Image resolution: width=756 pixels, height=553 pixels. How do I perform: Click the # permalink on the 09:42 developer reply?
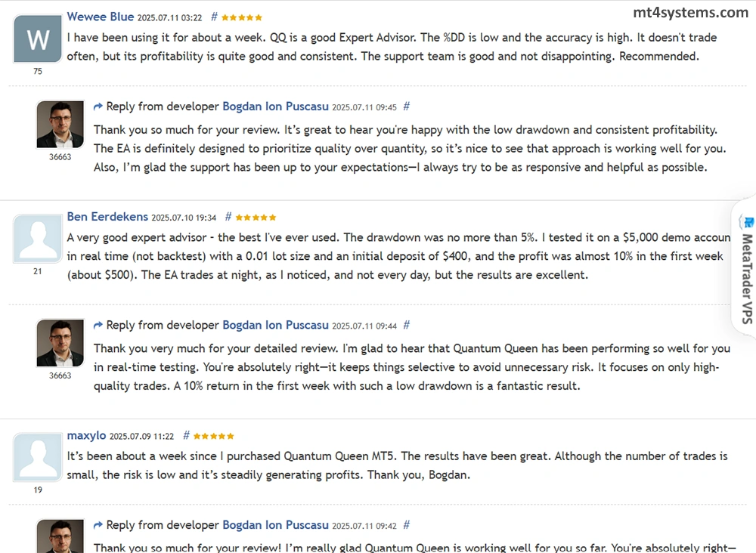pyautogui.click(x=407, y=524)
